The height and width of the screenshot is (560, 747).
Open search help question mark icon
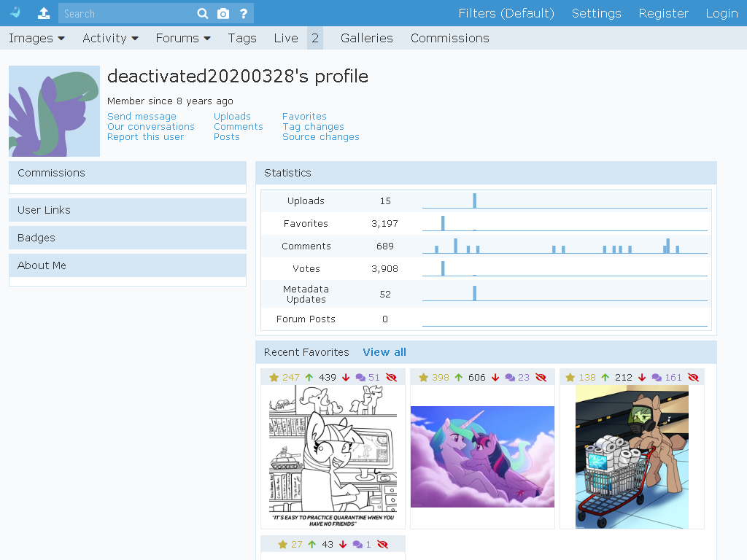(x=244, y=13)
